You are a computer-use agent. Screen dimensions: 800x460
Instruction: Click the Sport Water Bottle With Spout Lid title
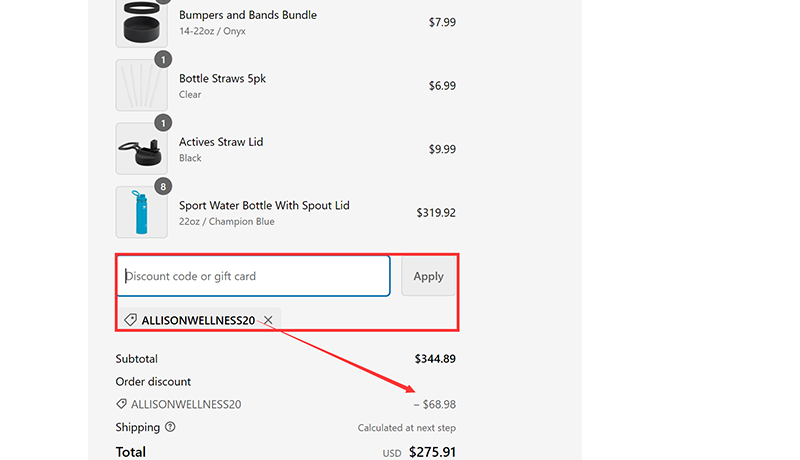click(x=264, y=205)
